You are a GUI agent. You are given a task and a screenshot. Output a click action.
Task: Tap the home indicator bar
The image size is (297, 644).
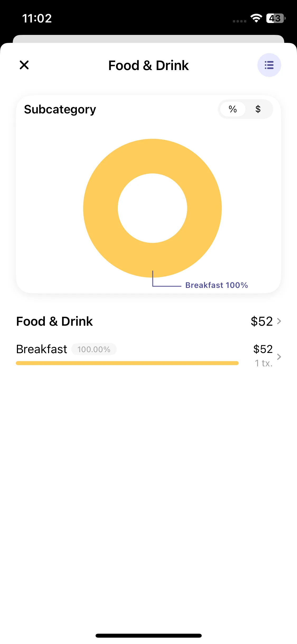148,636
